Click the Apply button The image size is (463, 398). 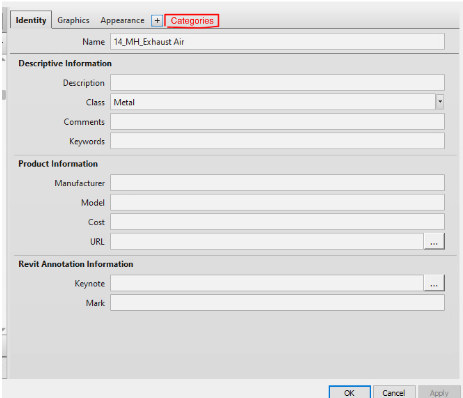tap(439, 392)
